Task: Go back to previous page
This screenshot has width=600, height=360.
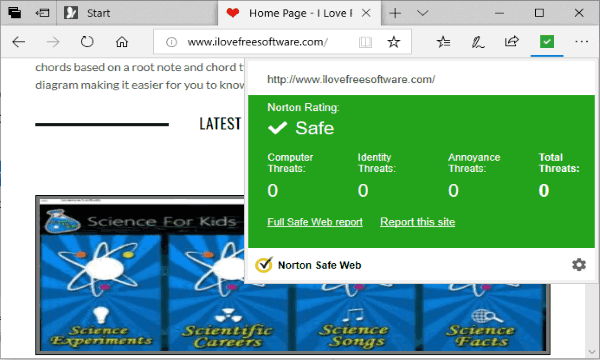Action: [x=18, y=42]
